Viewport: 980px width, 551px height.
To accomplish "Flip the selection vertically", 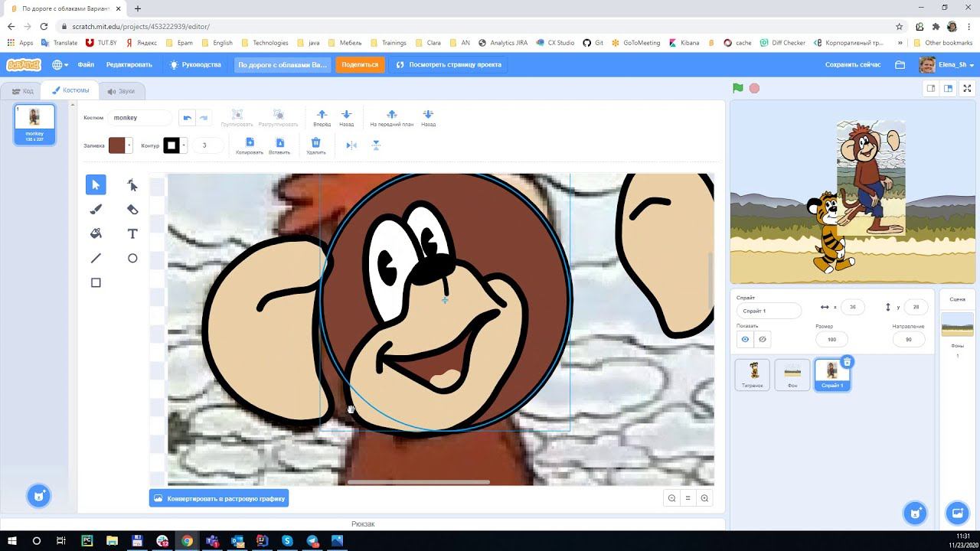I will [x=376, y=145].
